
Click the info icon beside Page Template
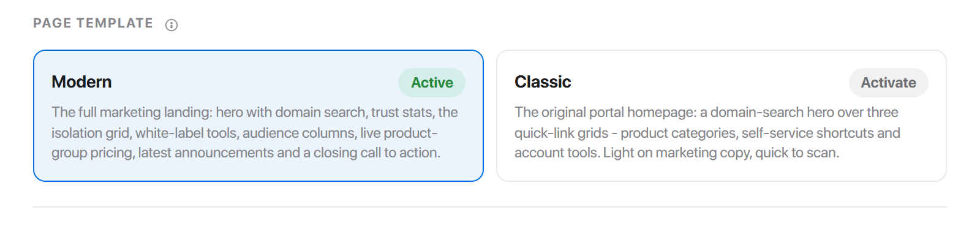tap(171, 25)
